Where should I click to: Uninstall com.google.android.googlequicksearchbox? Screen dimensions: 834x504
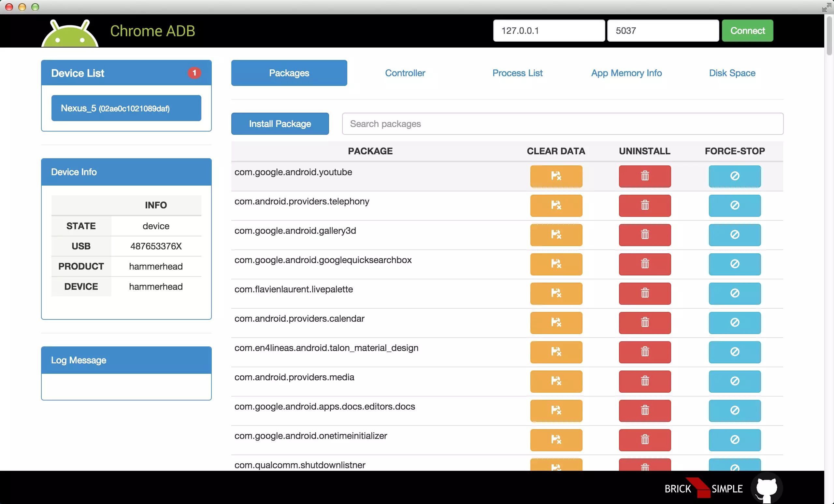[x=644, y=264]
